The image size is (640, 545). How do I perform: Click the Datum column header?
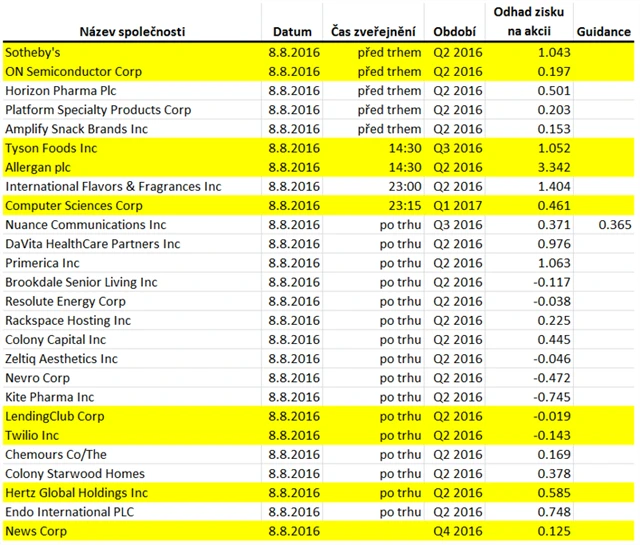tap(294, 31)
